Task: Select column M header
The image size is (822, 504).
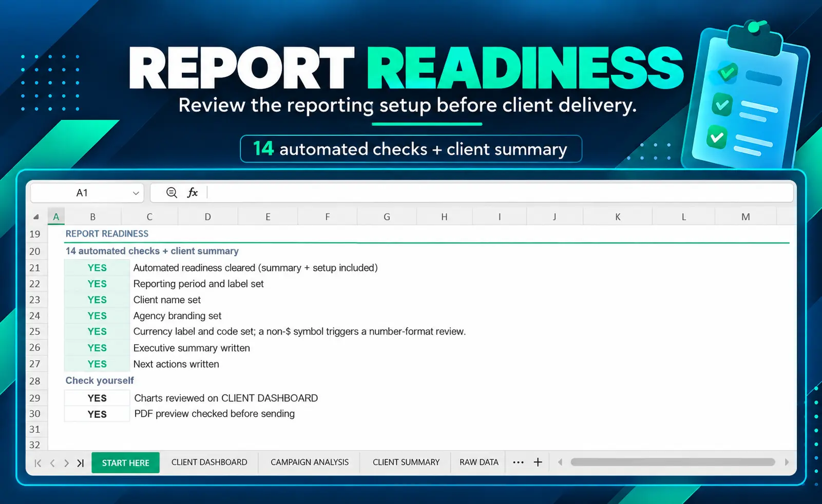Action: click(745, 217)
